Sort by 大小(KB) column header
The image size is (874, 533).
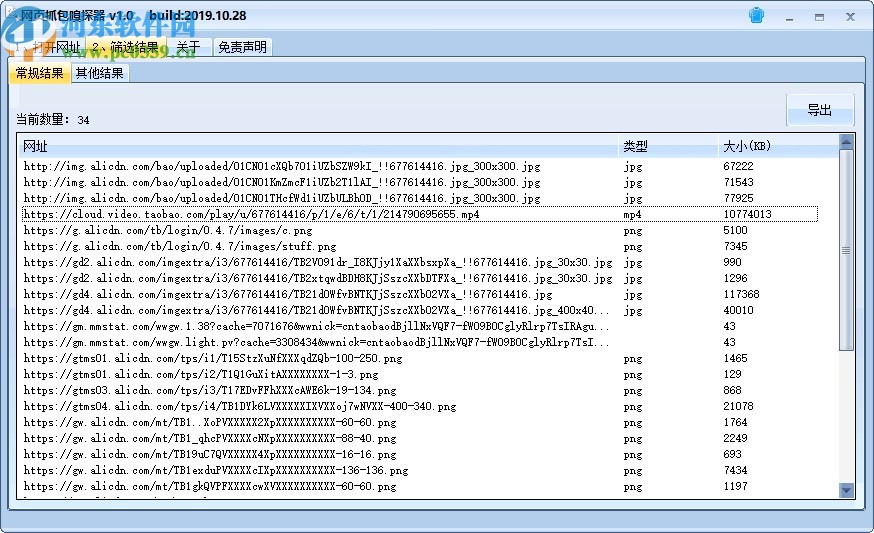point(770,146)
